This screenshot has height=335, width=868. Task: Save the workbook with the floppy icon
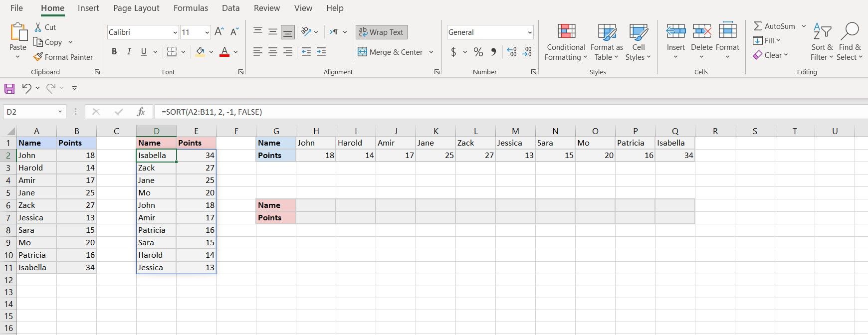(x=9, y=88)
